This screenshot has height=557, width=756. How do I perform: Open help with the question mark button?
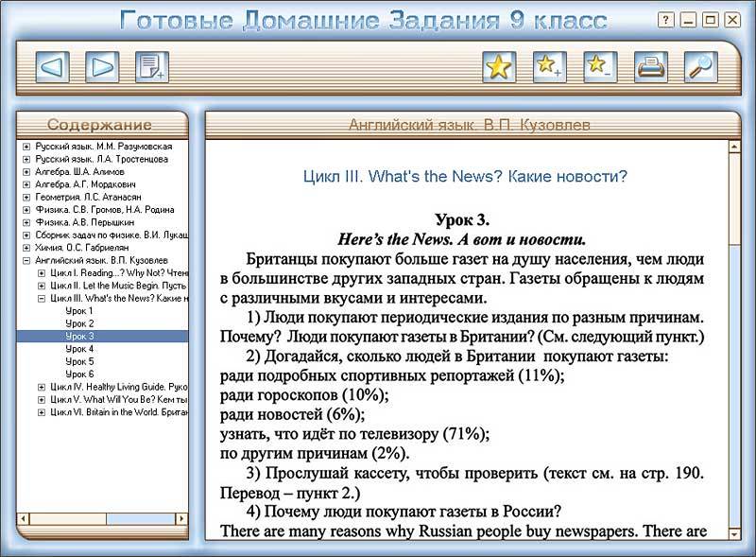pos(666,20)
